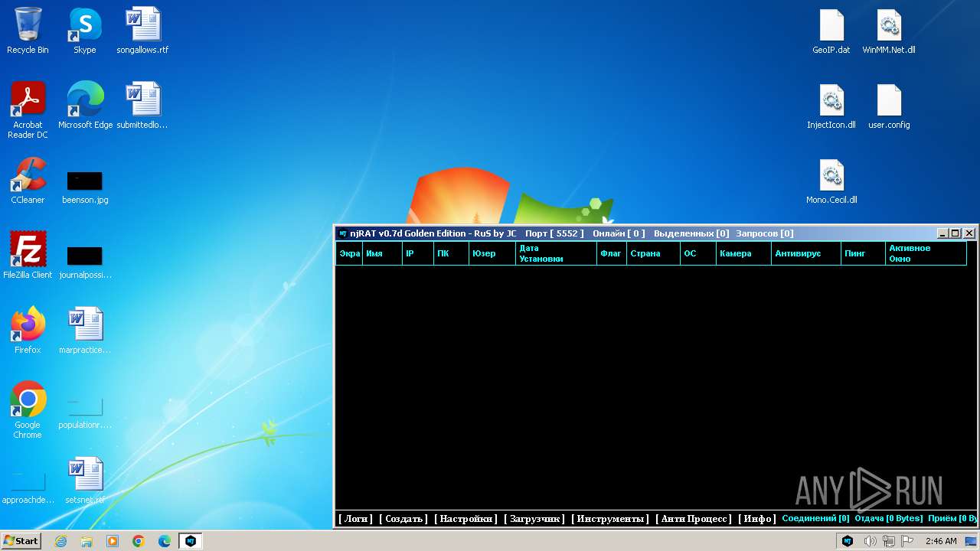Open FileZilla Client shortcut
This screenshot has width=980, height=551.
click(x=28, y=256)
